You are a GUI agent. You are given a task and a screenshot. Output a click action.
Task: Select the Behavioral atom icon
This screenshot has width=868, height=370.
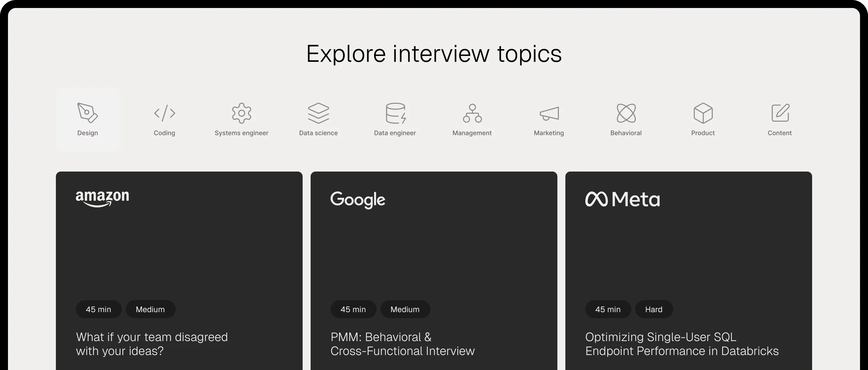pos(626,113)
